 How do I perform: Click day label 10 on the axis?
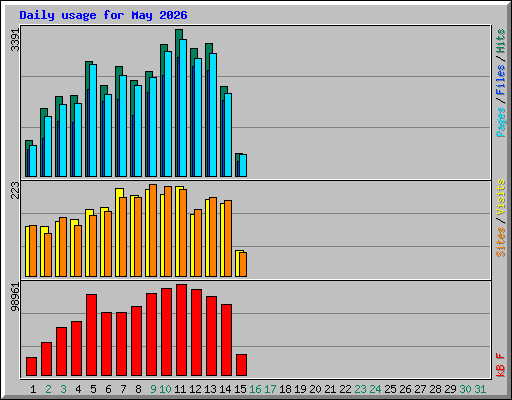click(x=165, y=389)
